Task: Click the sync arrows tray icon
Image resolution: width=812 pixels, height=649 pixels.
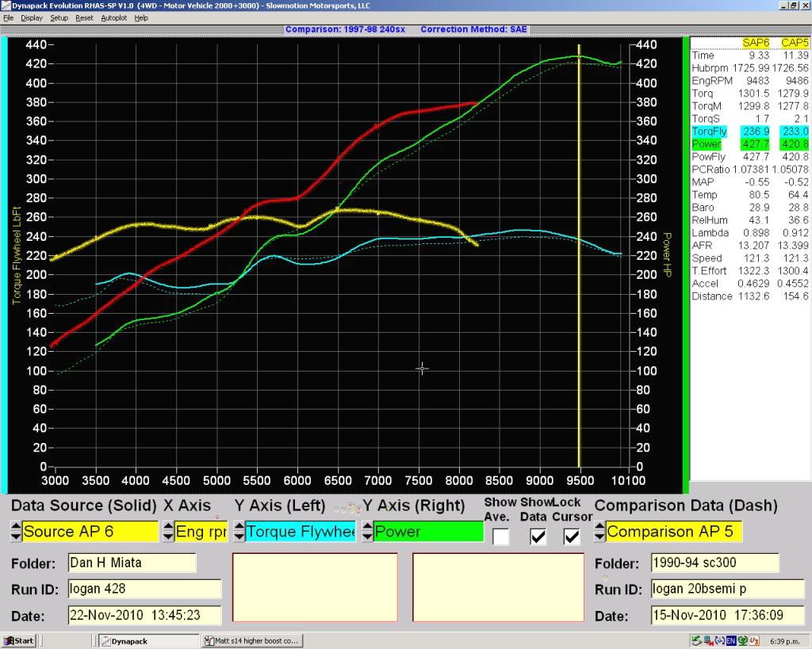Action: pyautogui.click(x=720, y=641)
